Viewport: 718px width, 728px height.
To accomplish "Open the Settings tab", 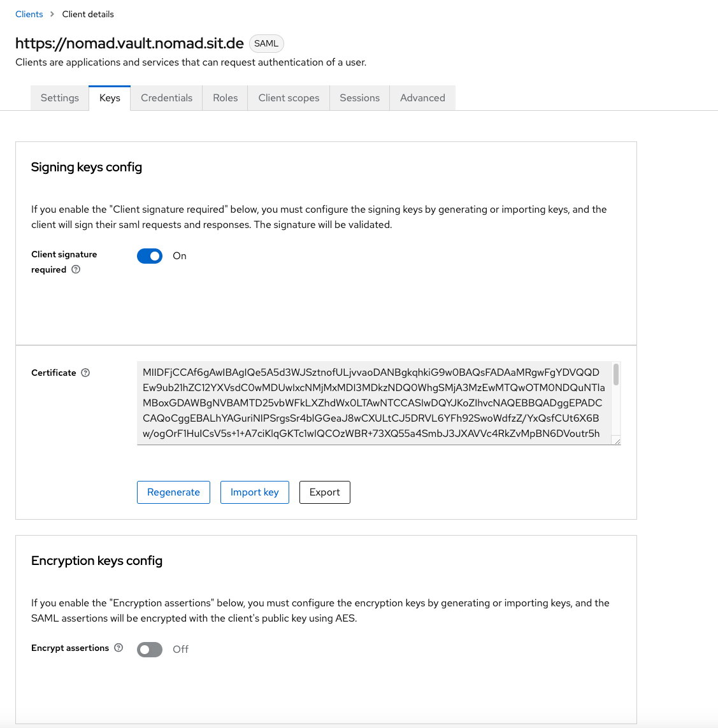I will 60,98.
